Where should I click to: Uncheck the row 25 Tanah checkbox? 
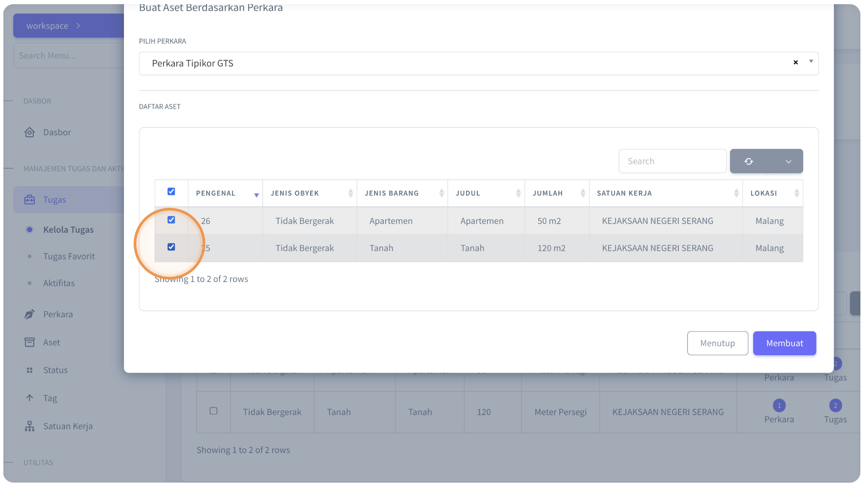point(171,247)
